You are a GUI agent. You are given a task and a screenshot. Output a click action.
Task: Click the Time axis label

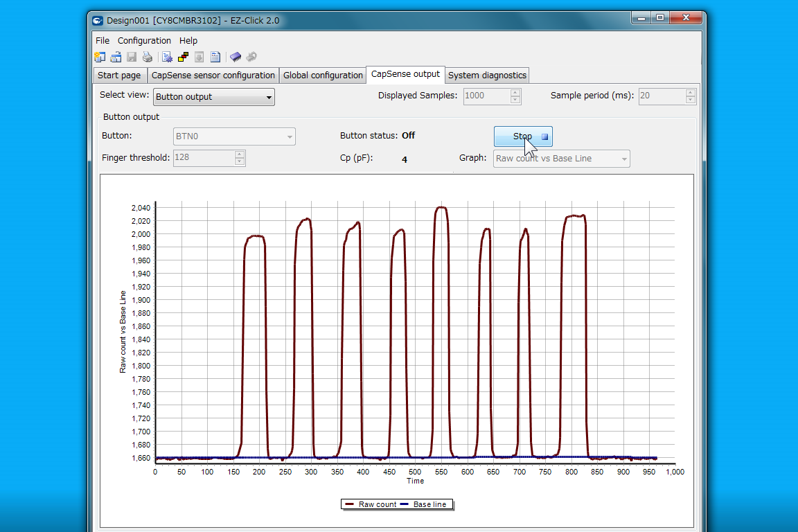416,481
